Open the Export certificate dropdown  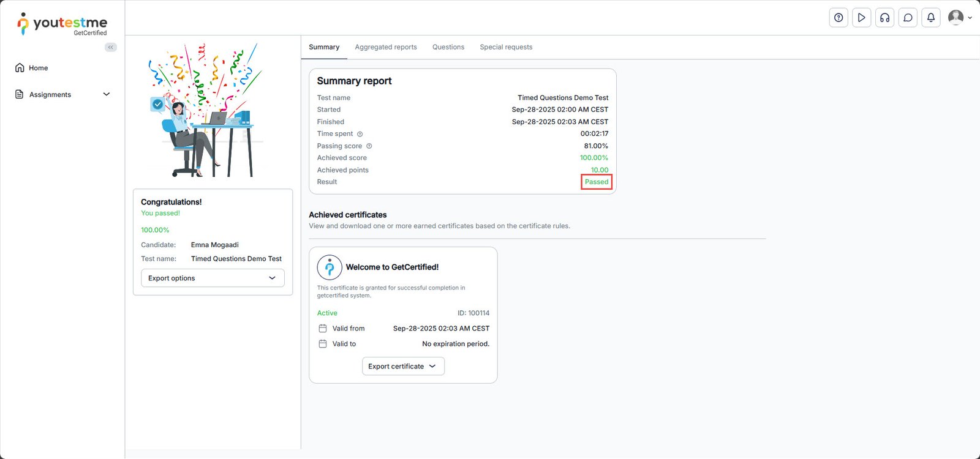click(x=403, y=366)
